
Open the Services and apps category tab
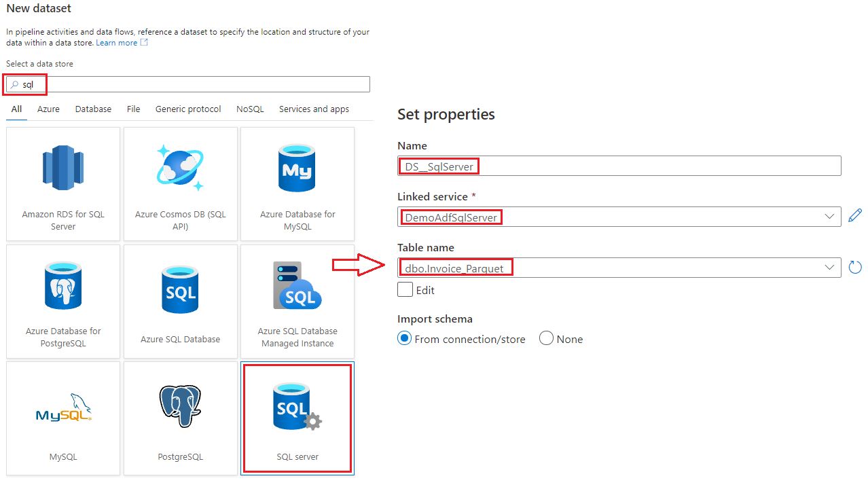314,109
